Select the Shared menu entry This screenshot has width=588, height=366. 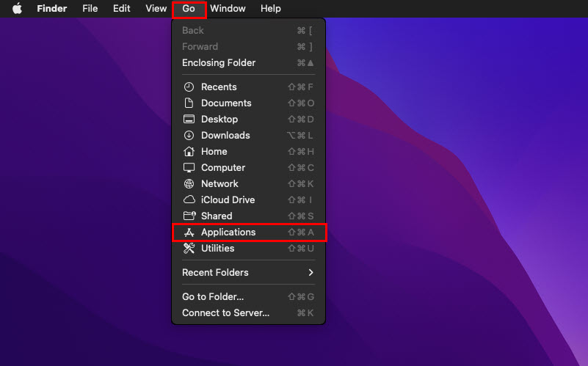click(248, 216)
